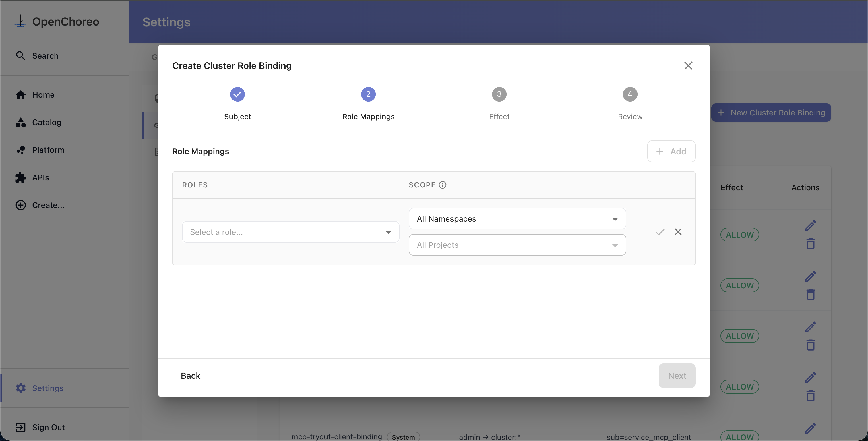Image resolution: width=868 pixels, height=441 pixels.
Task: Click the APIs puzzle icon
Action: coord(21,178)
